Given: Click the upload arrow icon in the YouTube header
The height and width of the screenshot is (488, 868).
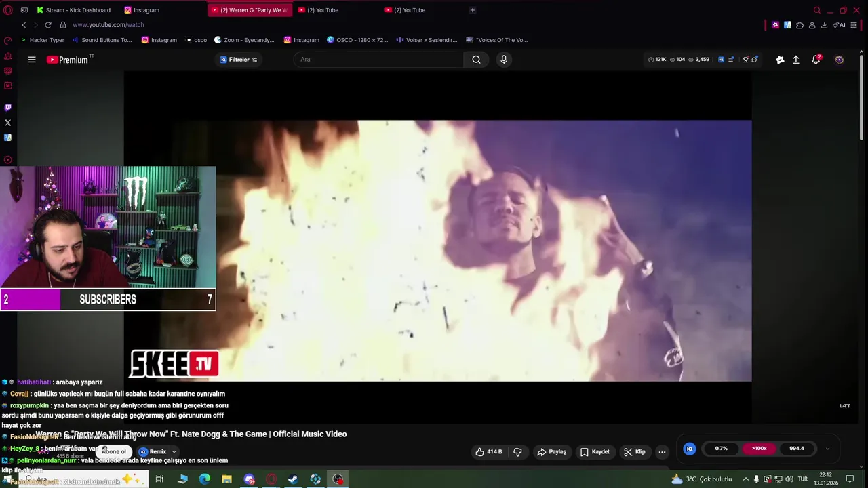Looking at the screenshot, I should pyautogui.click(x=796, y=60).
